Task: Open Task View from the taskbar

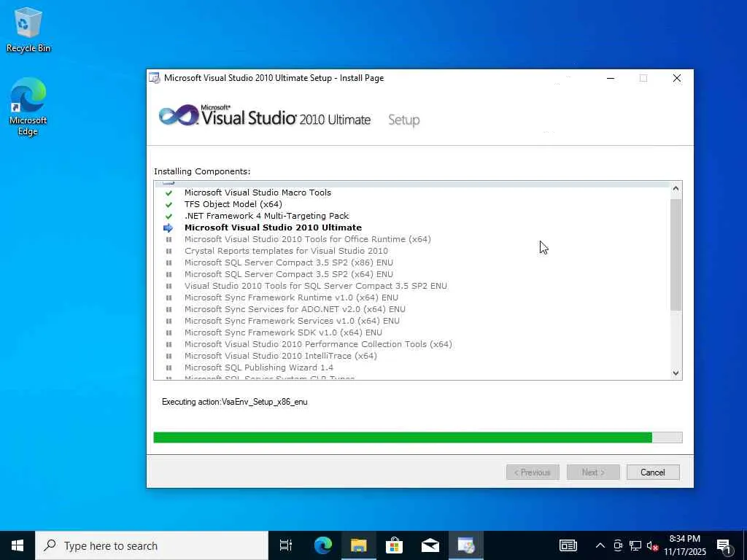Action: 286,545
